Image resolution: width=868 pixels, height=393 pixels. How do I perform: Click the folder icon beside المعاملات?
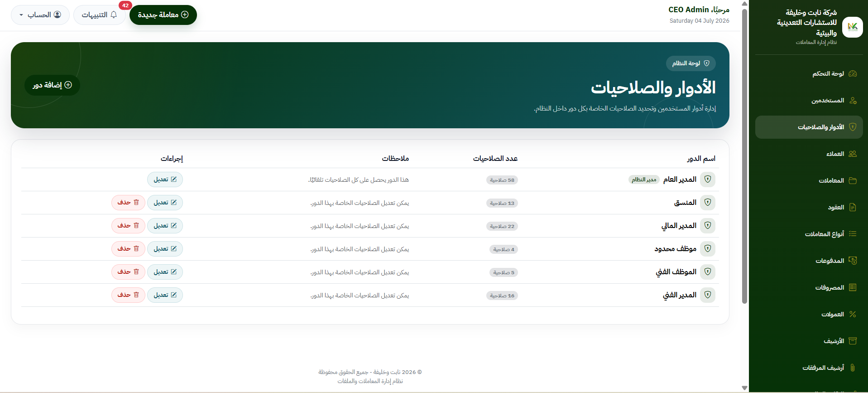click(853, 181)
